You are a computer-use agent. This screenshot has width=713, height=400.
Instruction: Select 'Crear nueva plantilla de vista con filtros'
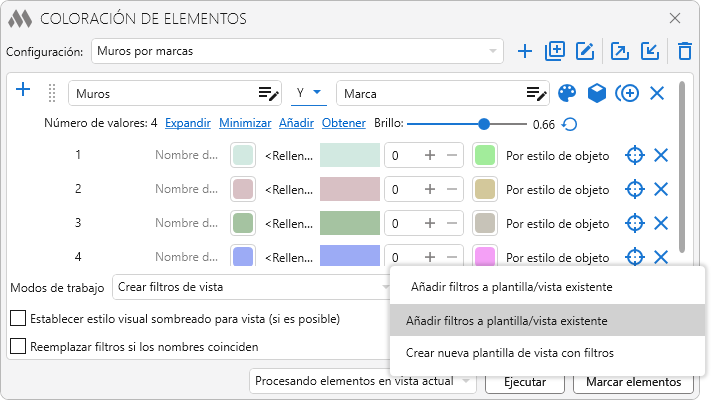pos(511,353)
